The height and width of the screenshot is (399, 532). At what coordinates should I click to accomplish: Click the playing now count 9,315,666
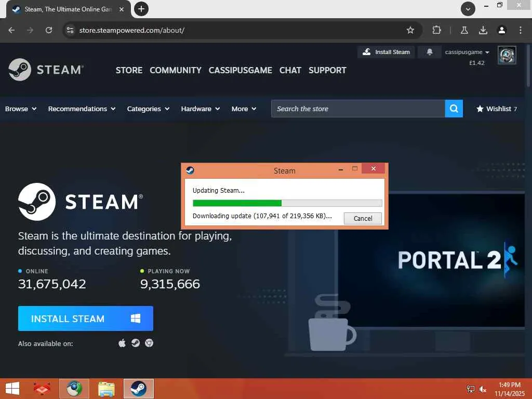click(x=170, y=284)
